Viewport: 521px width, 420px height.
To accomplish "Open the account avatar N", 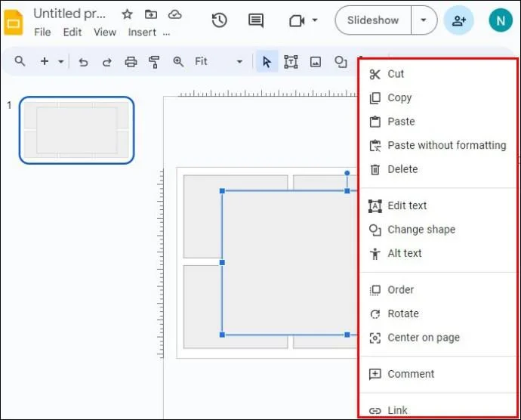I will point(501,20).
